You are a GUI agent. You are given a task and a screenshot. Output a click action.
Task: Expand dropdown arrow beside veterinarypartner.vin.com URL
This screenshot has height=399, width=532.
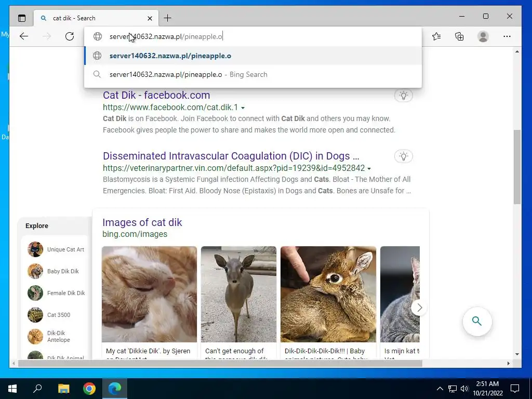point(369,169)
